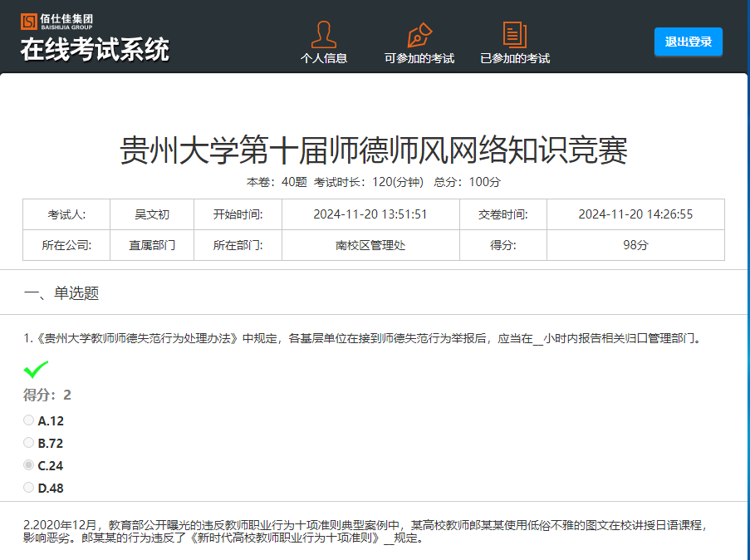Click the 考试人 label cell
Viewport: 750px width, 560px height.
click(66, 214)
